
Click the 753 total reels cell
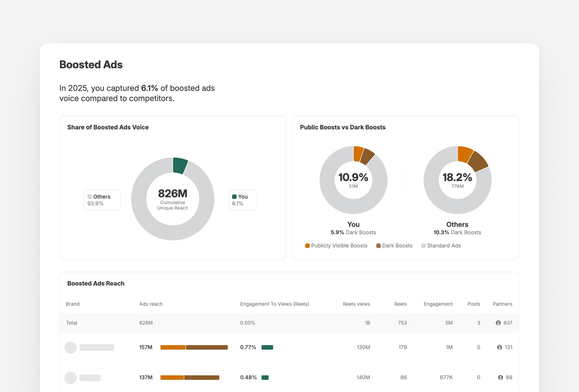click(x=402, y=323)
